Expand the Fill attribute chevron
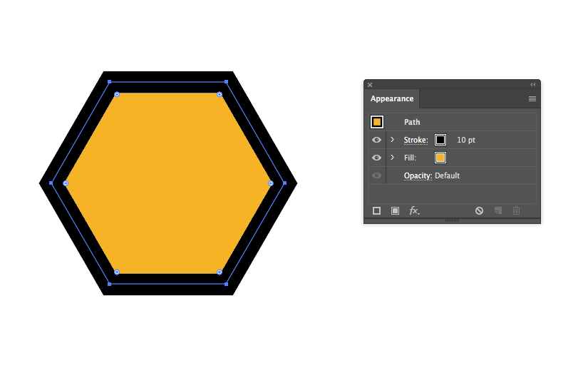588x373 pixels. coord(392,158)
